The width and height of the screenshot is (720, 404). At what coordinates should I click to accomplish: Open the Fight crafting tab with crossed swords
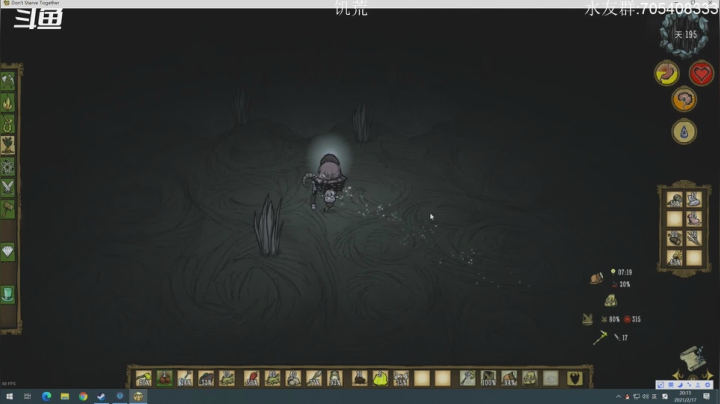coord(8,188)
